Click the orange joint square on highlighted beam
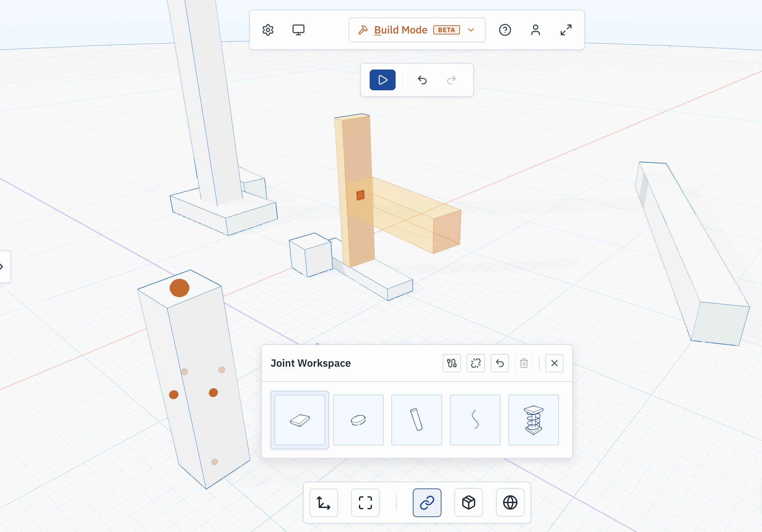Screen dimensions: 762x532 coord(361,195)
